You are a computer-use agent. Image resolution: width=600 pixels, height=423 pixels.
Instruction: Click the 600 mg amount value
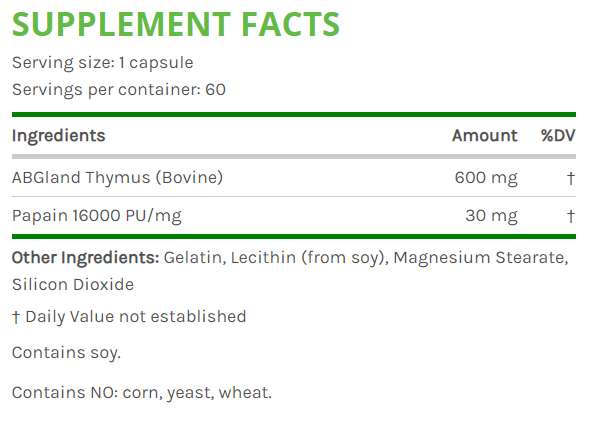(486, 178)
